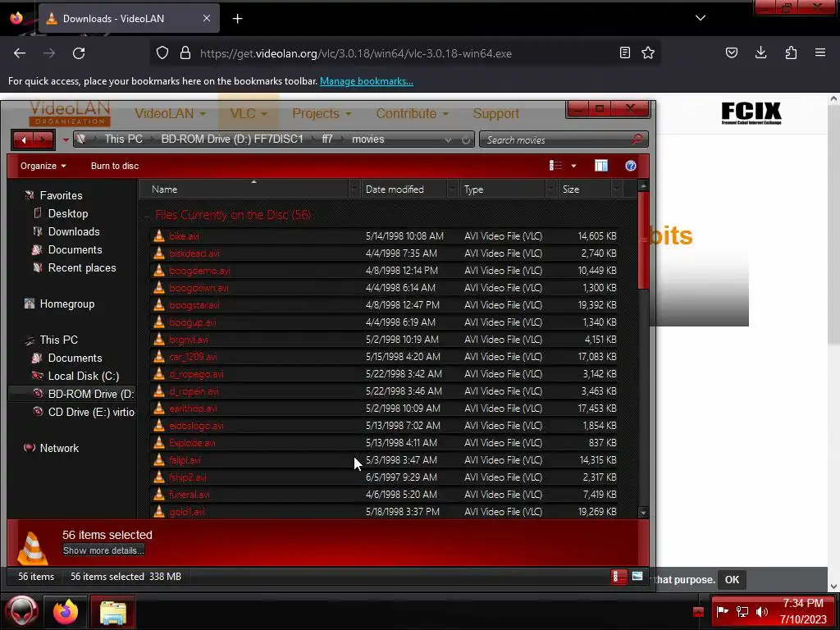Open the VLC website menu

[248, 113]
